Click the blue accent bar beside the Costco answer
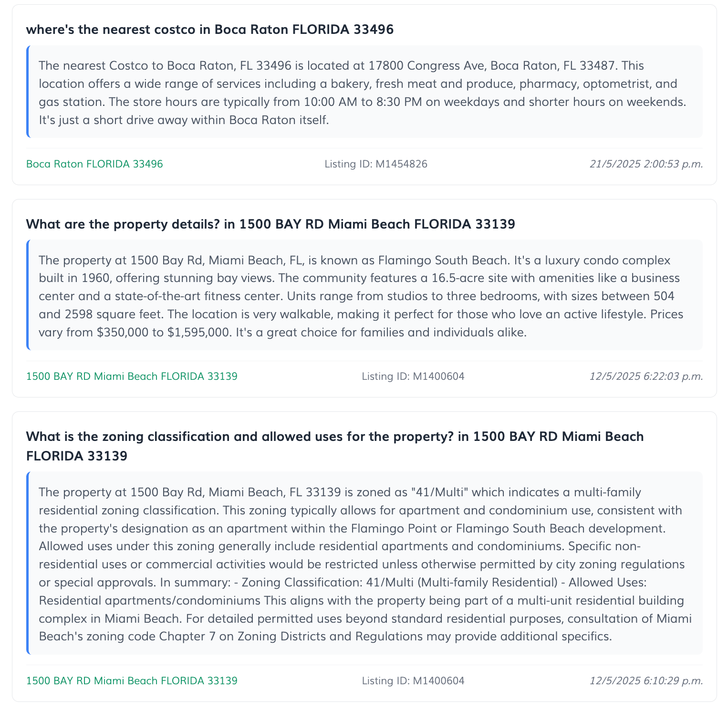728x711 pixels. point(28,92)
